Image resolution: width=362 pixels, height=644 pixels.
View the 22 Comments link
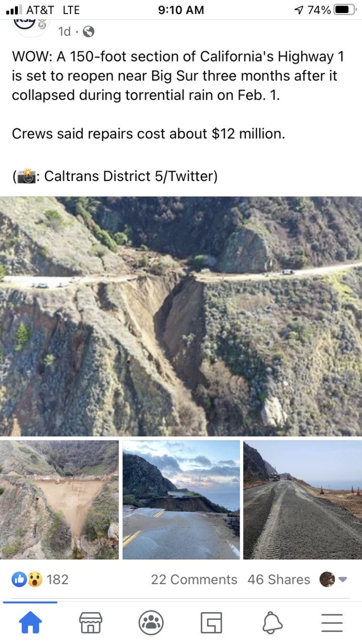click(x=194, y=580)
